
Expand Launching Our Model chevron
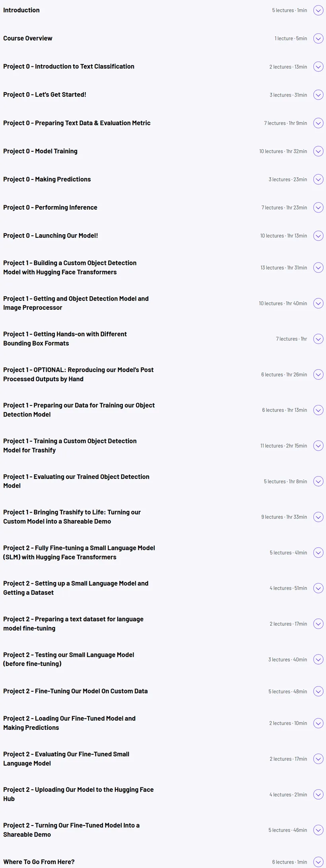point(318,236)
